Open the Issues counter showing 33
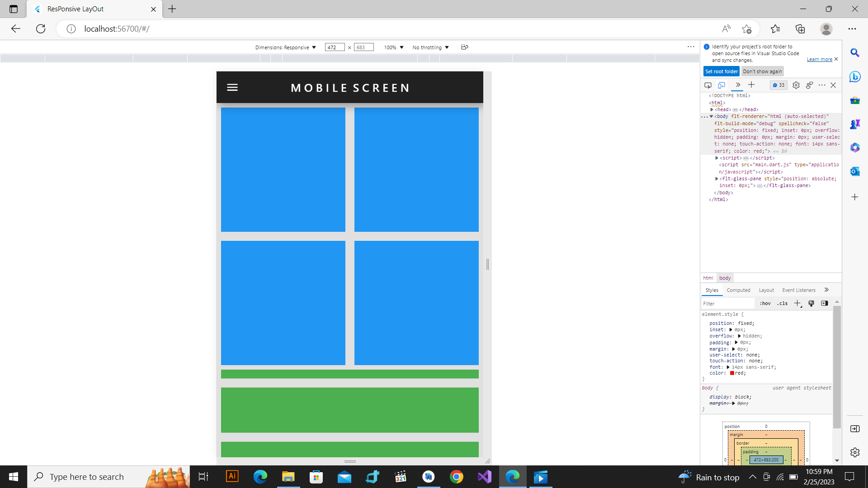This screenshot has height=488, width=868. click(778, 85)
